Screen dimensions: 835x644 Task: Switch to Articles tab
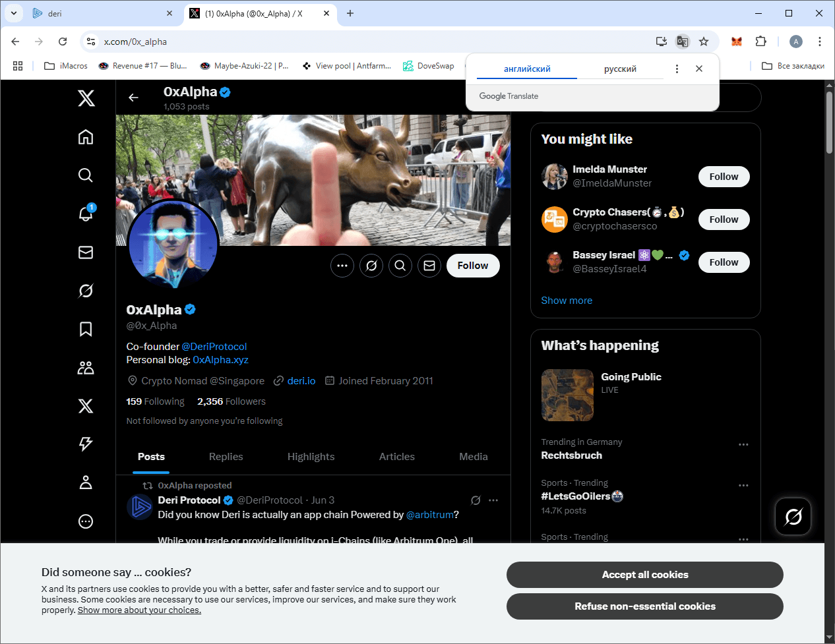pyautogui.click(x=397, y=457)
